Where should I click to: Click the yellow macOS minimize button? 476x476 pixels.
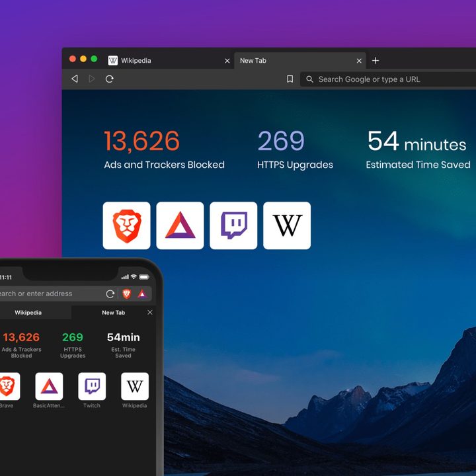tap(83, 59)
